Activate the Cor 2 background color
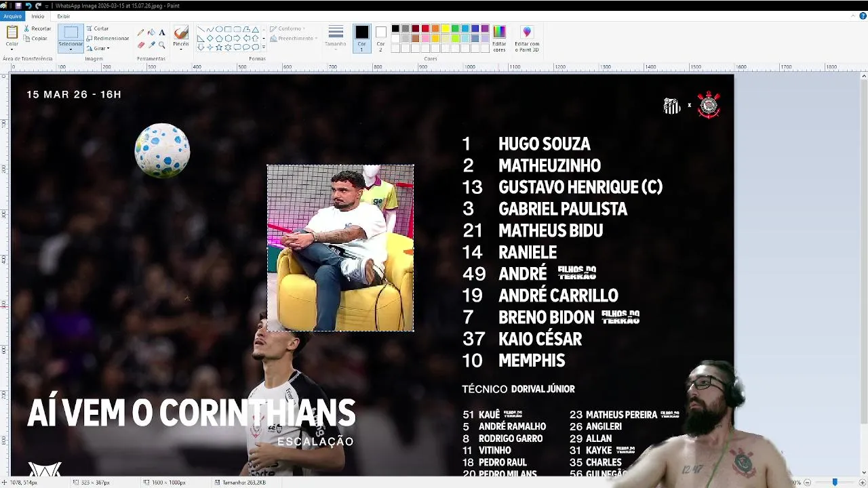The height and width of the screenshot is (488, 868). click(380, 38)
